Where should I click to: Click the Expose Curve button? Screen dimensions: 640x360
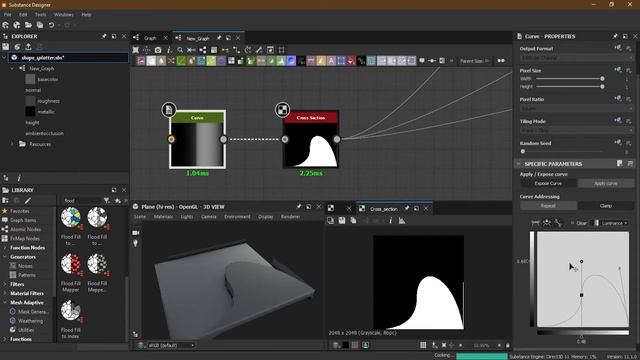[x=548, y=183]
